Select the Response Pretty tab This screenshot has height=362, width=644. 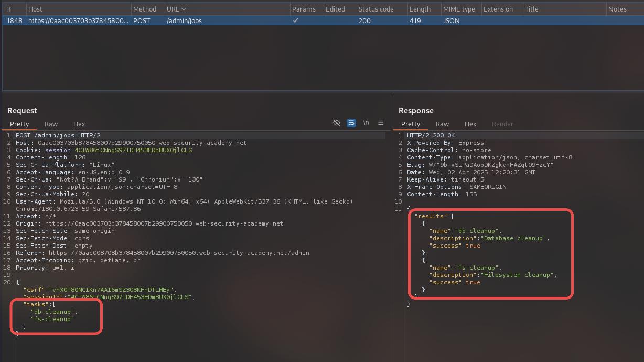pyautogui.click(x=411, y=124)
